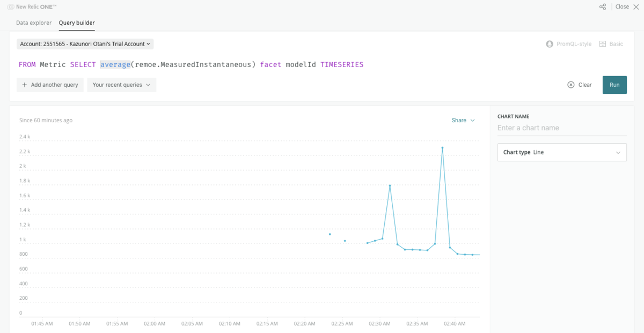Toggle PromQL-style query mode
The width and height of the screenshot is (644, 333).
[x=569, y=44]
